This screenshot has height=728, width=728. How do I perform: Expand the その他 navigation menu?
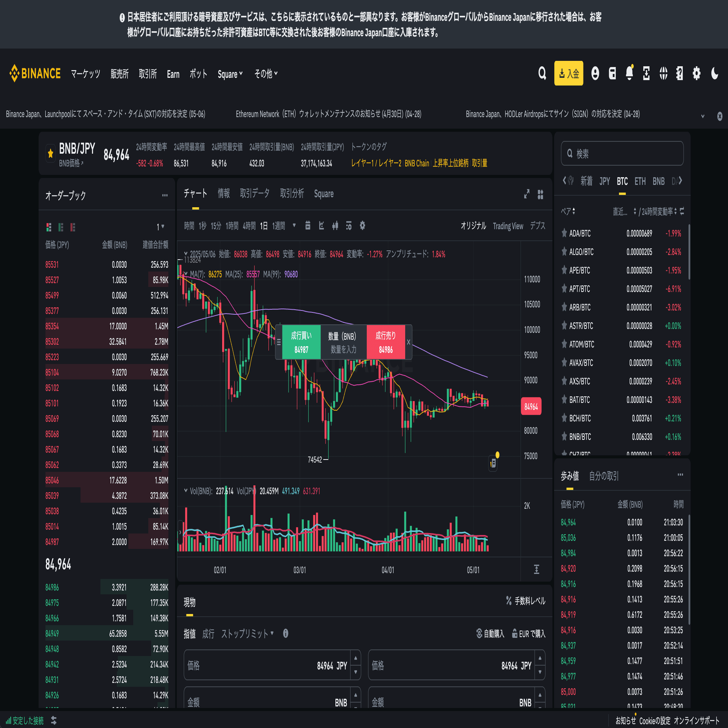coord(266,74)
